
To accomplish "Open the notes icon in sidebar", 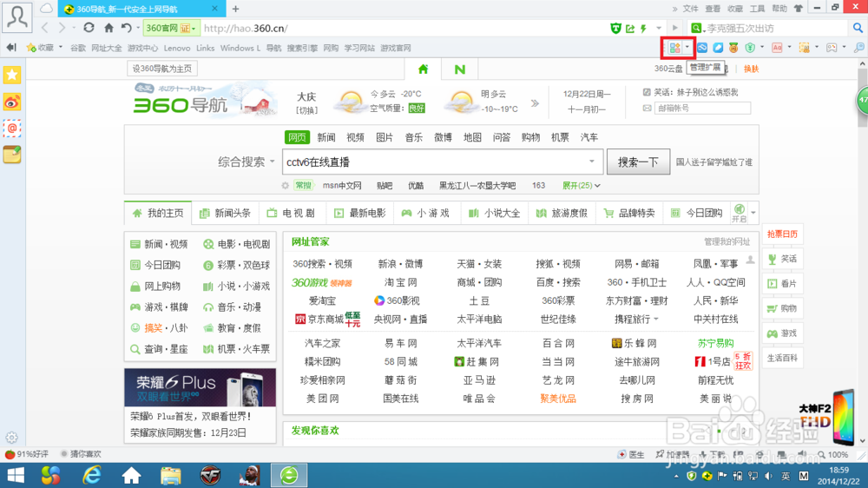I will [12, 155].
